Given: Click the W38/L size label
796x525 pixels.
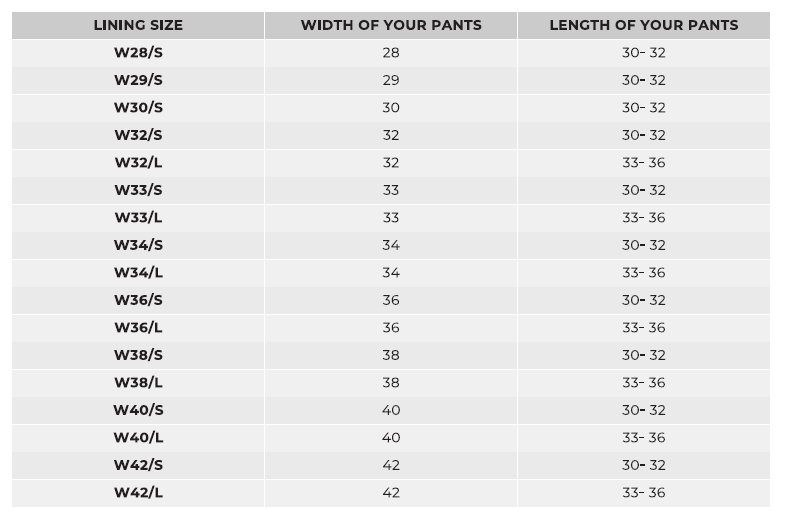Looking at the screenshot, I should pos(138,382).
